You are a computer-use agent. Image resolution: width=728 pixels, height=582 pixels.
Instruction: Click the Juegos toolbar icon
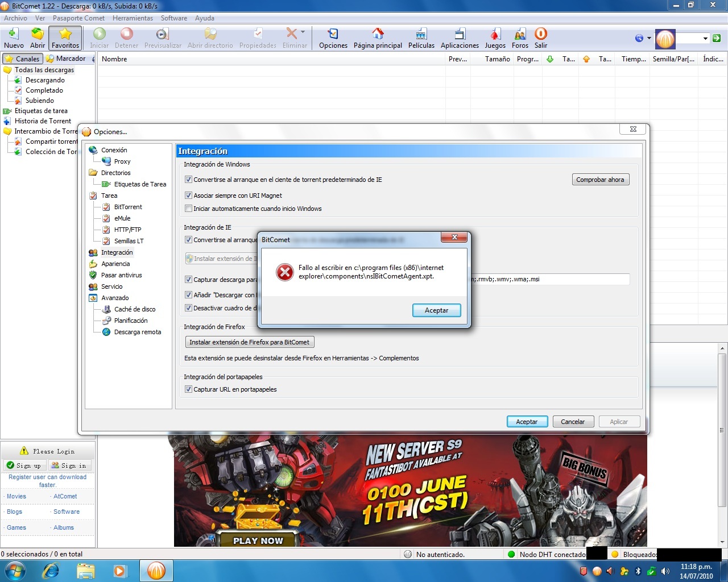pos(495,34)
